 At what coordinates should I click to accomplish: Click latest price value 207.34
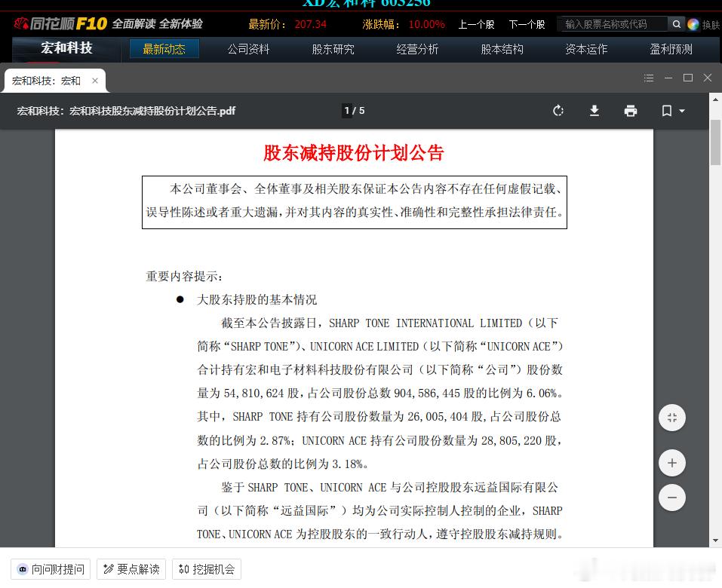[x=310, y=24]
